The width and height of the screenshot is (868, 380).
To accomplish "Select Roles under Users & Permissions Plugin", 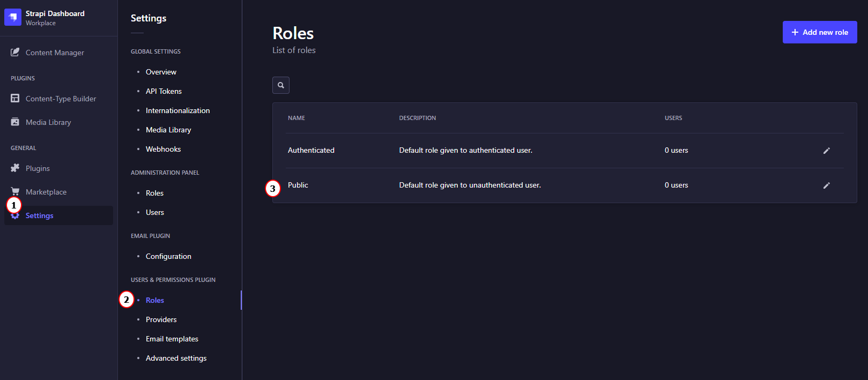I will pos(155,300).
